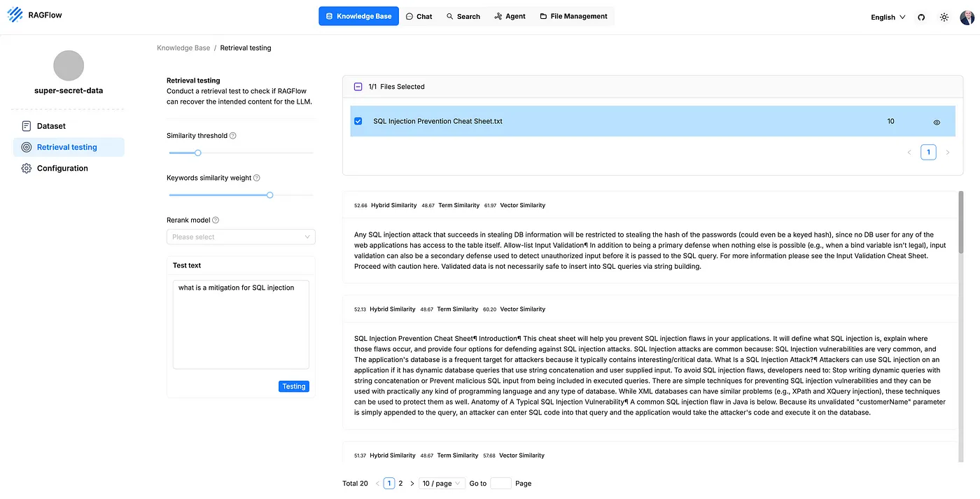Toggle the Files Selected select-all checkbox
This screenshot has width=980, height=499.
pyautogui.click(x=358, y=87)
